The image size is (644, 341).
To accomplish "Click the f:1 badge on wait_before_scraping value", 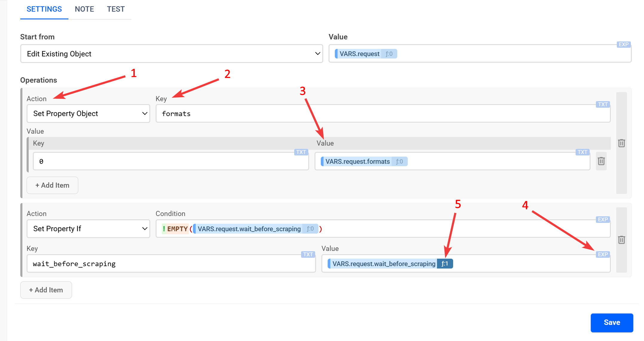I will coord(445,264).
